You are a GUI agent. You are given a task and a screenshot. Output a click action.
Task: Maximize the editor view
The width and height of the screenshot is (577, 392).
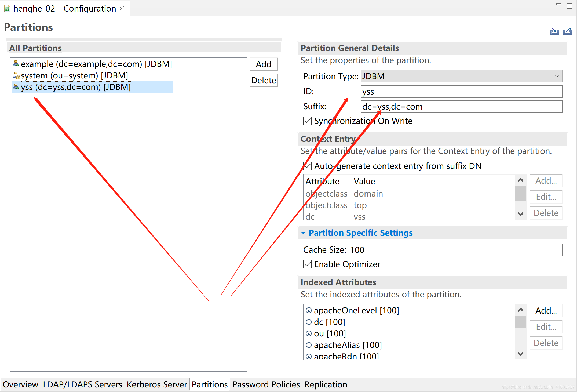coord(569,6)
